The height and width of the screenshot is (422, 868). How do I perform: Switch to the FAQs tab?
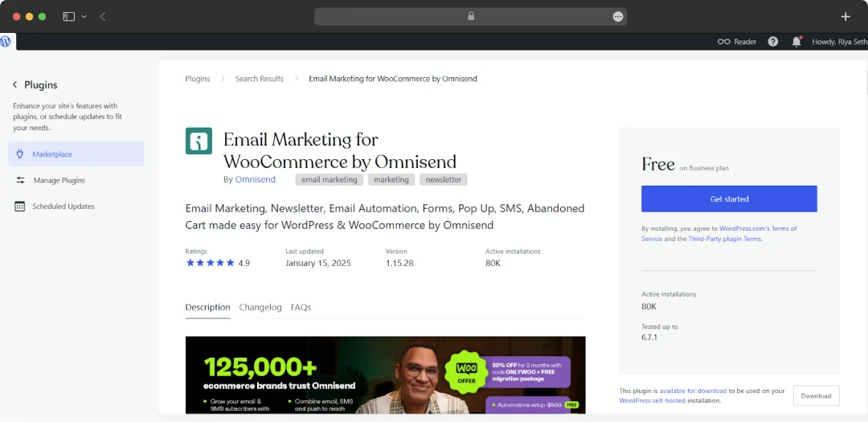[301, 307]
